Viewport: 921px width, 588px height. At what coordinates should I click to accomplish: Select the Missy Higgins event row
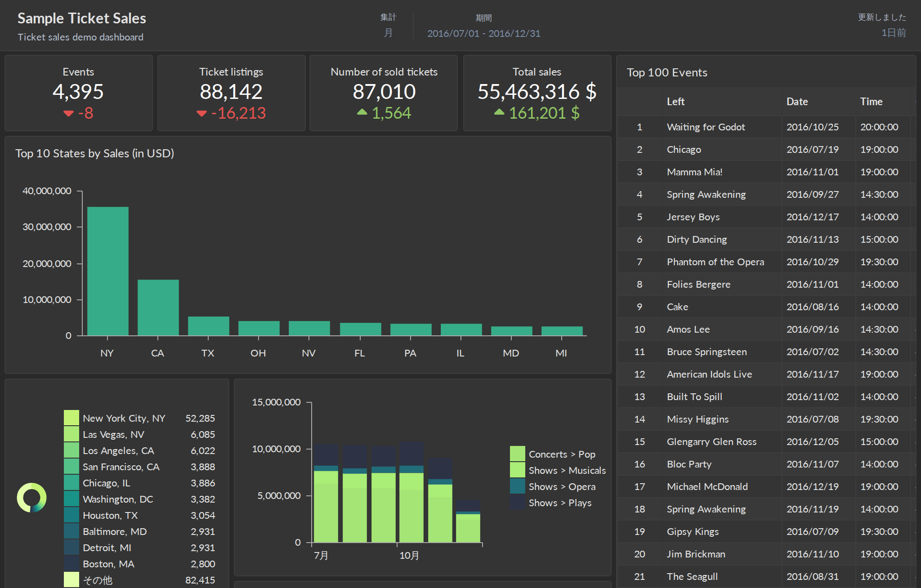coord(766,419)
